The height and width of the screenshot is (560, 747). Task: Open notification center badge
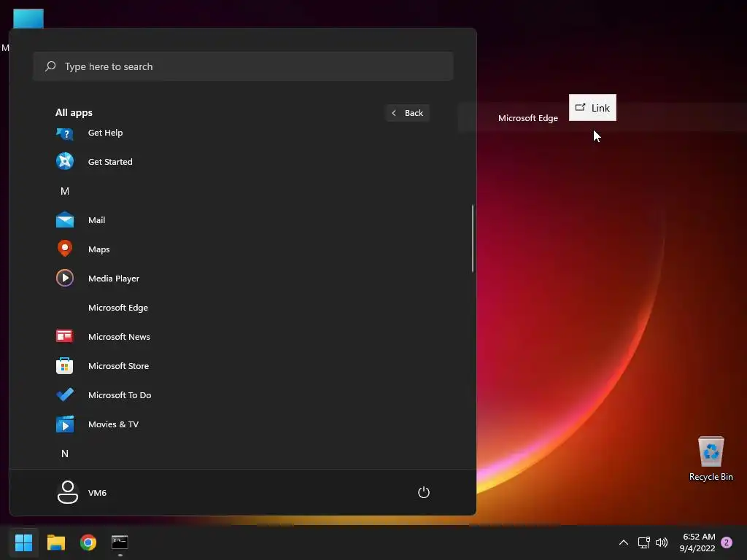click(727, 542)
